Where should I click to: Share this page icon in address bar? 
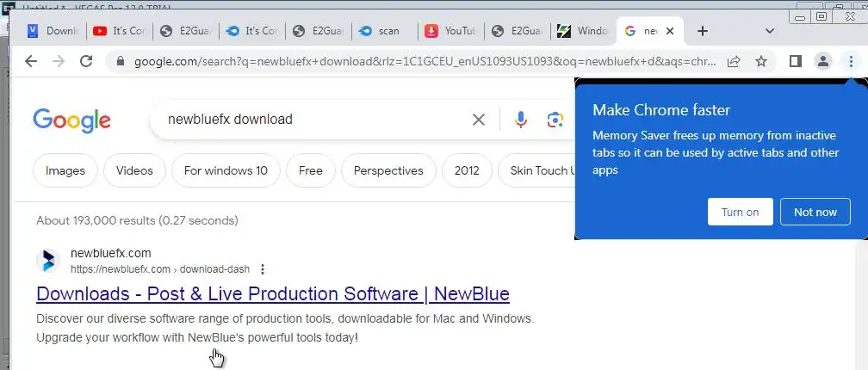[x=734, y=61]
